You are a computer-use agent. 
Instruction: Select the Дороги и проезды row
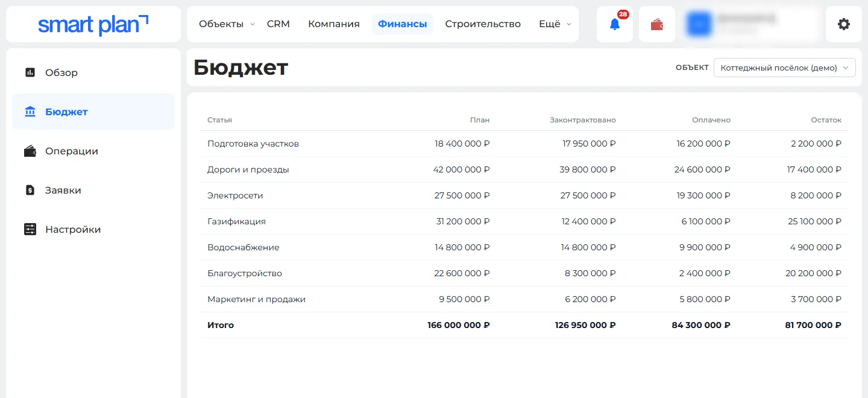pyautogui.click(x=524, y=169)
